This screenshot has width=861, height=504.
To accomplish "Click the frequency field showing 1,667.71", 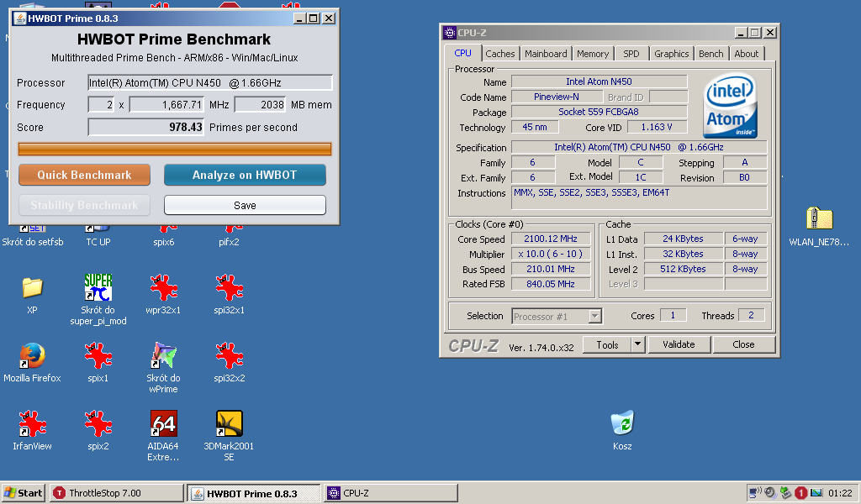I will [x=166, y=105].
